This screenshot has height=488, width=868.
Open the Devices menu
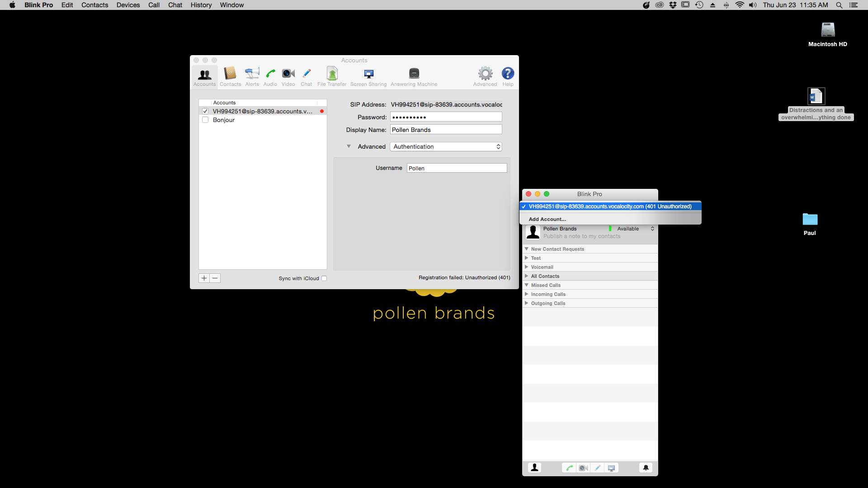click(x=128, y=5)
